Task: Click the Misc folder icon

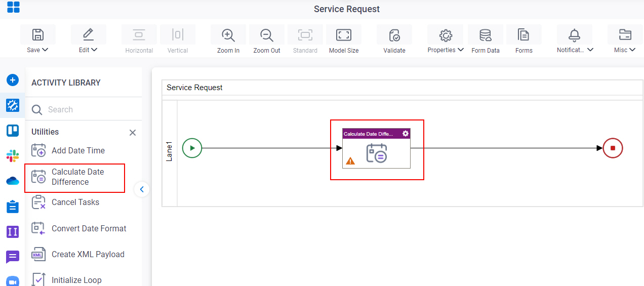Action: (625, 34)
